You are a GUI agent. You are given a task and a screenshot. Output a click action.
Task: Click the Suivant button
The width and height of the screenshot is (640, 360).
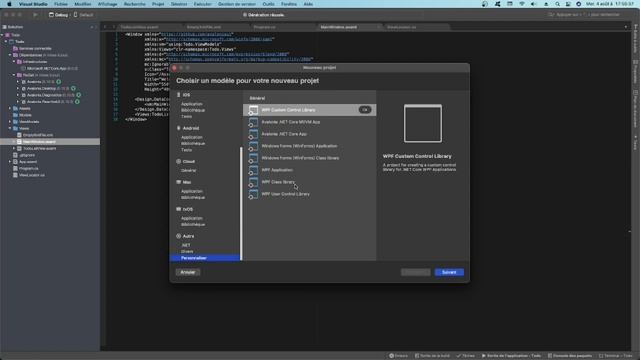pyautogui.click(x=449, y=272)
